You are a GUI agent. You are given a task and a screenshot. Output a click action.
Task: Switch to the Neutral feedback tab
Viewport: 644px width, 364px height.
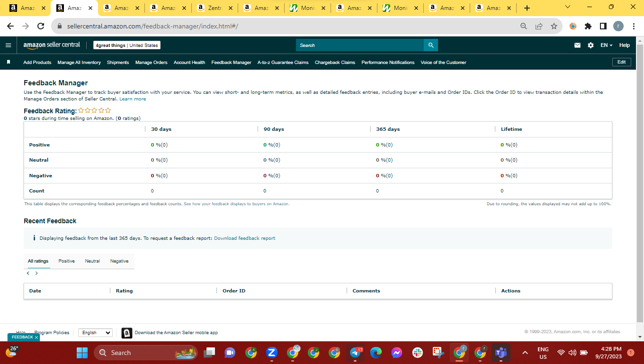(x=92, y=261)
